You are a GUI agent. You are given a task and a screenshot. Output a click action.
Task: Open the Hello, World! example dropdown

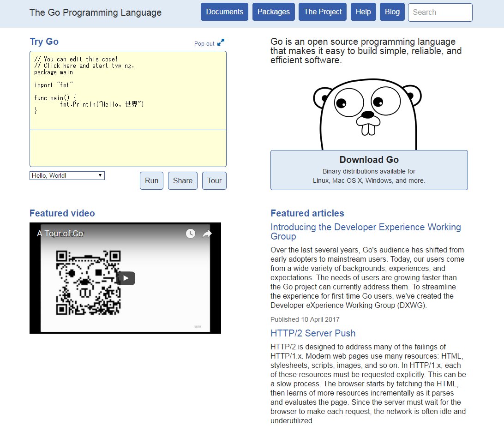pos(67,175)
